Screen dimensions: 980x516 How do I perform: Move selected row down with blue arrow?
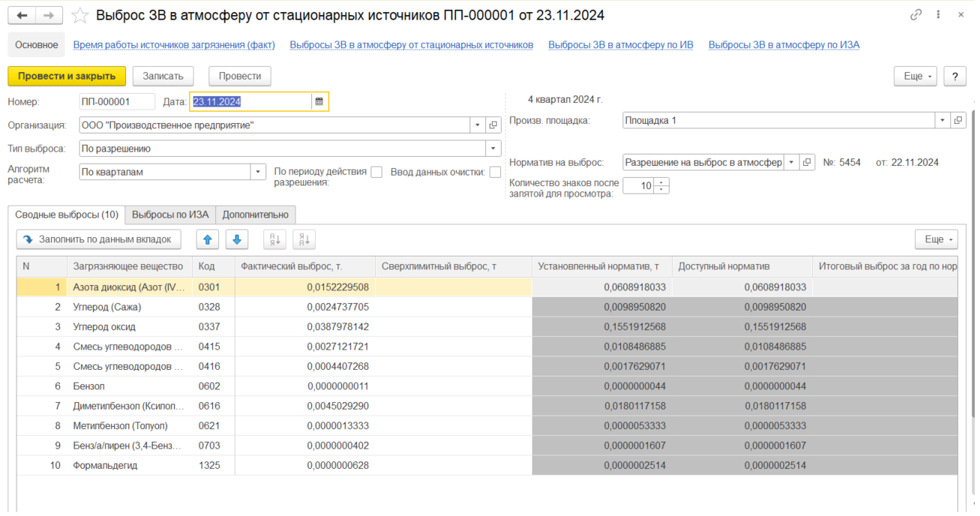237,239
